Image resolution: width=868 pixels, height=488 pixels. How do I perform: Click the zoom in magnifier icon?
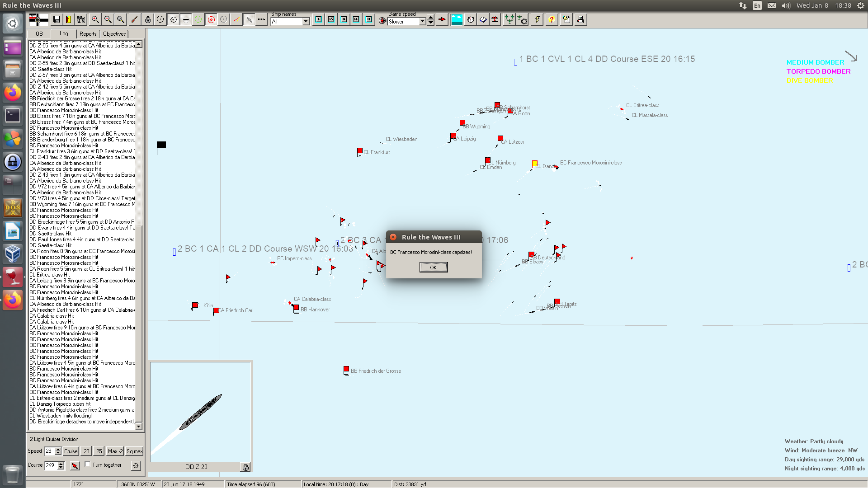click(x=95, y=19)
